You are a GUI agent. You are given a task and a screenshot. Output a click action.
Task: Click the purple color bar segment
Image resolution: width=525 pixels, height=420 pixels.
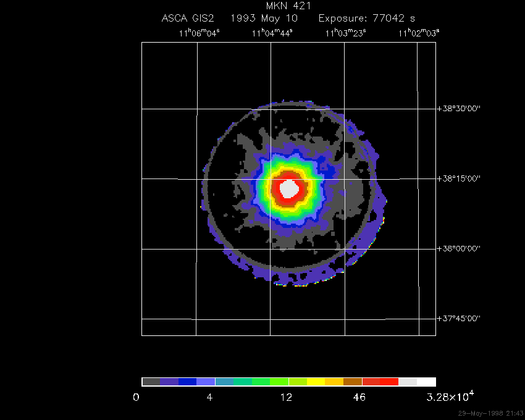[x=169, y=382]
